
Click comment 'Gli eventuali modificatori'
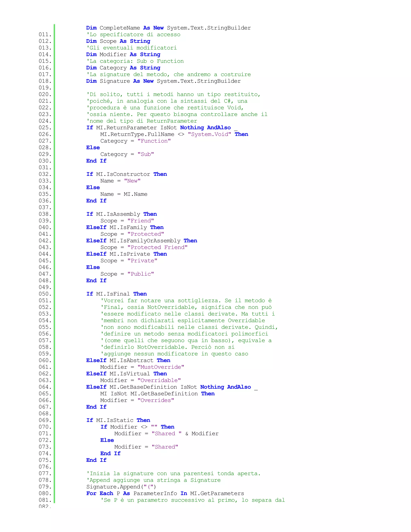[132, 48]
